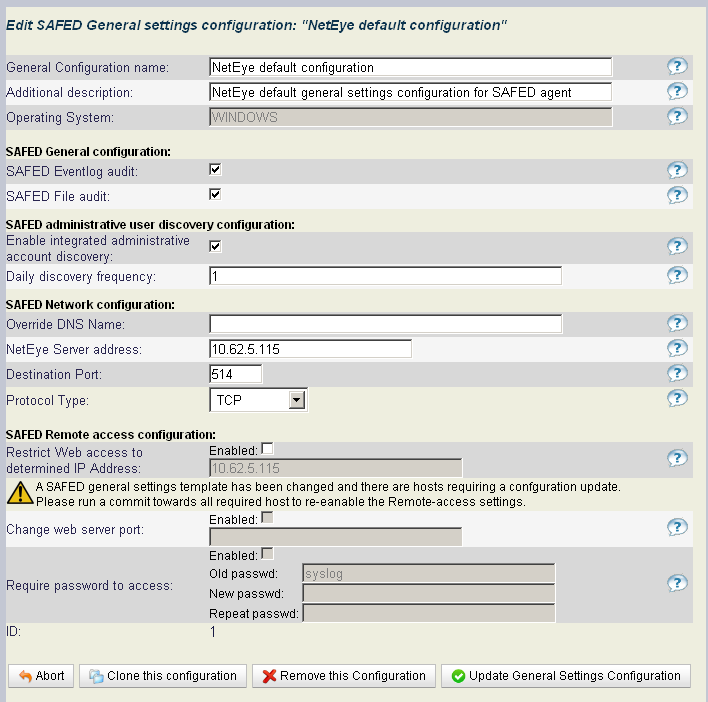Image resolution: width=708 pixels, height=702 pixels.
Task: Uncheck SAFED File audit checkbox
Action: [215, 195]
